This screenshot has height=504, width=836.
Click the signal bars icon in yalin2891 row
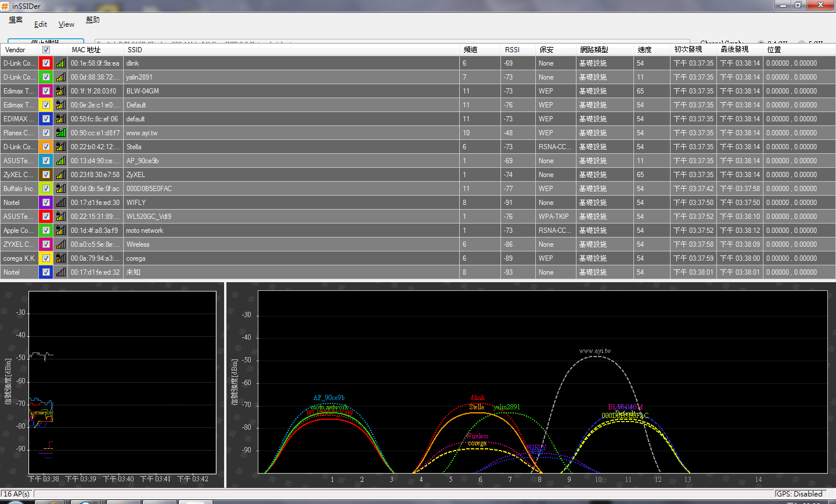60,77
